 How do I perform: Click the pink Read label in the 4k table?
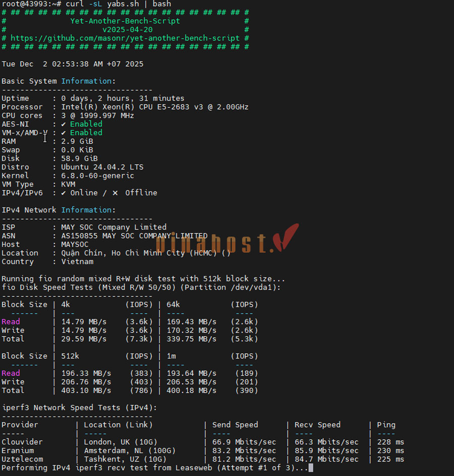11,322
